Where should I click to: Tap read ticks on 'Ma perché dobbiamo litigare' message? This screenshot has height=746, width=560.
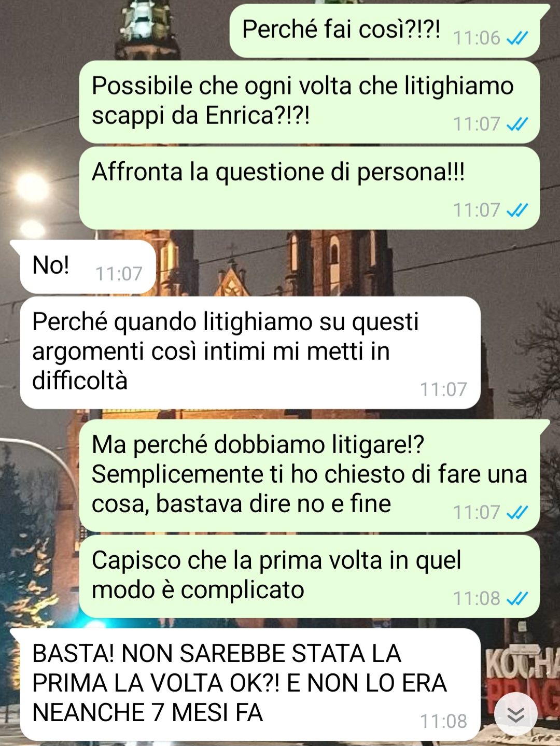point(517,512)
